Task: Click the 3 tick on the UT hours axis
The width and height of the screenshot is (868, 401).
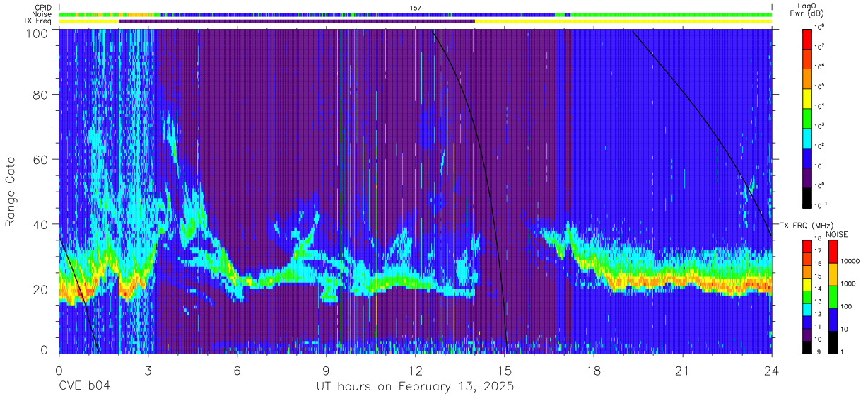Action: click(148, 371)
